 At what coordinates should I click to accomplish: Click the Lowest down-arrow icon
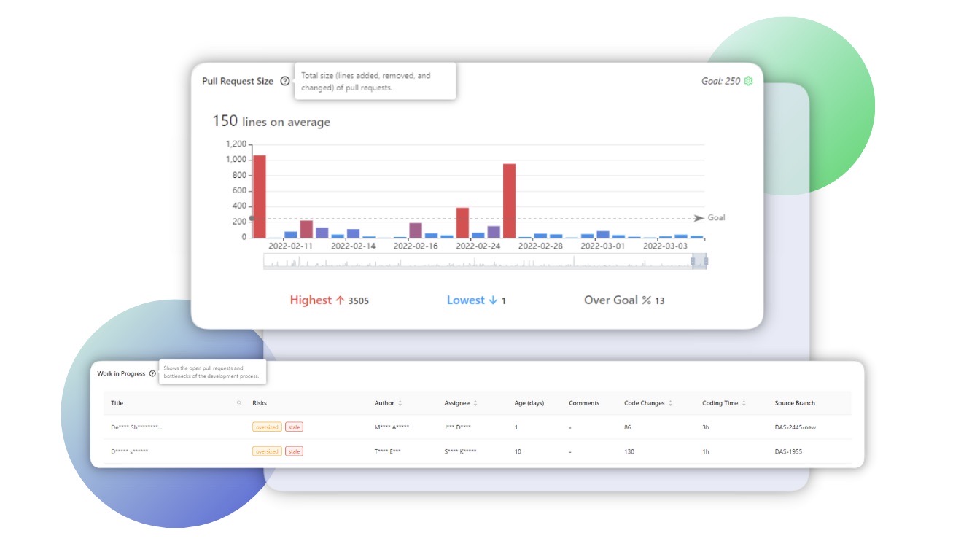pyautogui.click(x=493, y=300)
